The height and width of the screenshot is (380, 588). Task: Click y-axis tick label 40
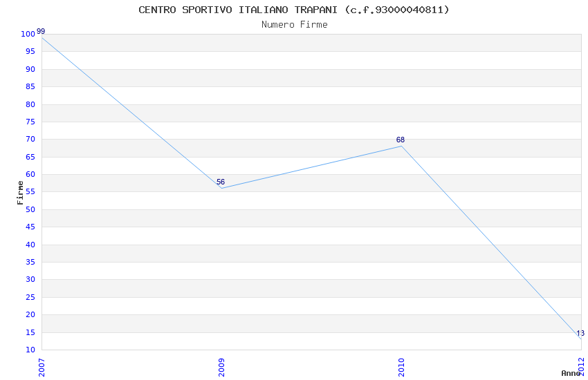click(x=30, y=245)
